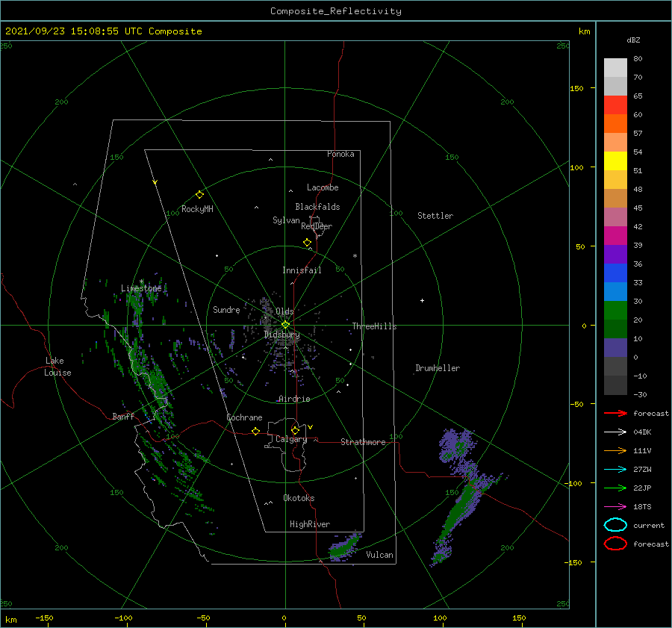672x628 pixels.
Task: Pick the 65 dBZ red swatch
Action: [x=615, y=105]
